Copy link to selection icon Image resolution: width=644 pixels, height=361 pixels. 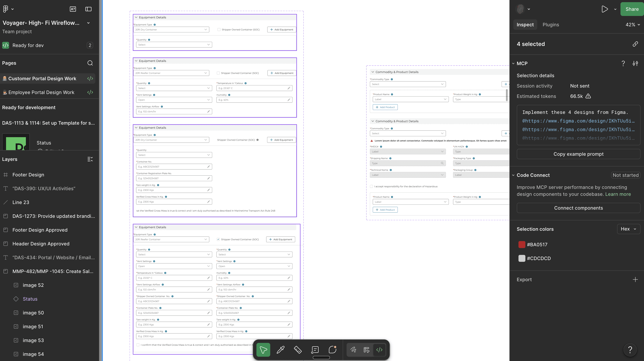point(635,44)
